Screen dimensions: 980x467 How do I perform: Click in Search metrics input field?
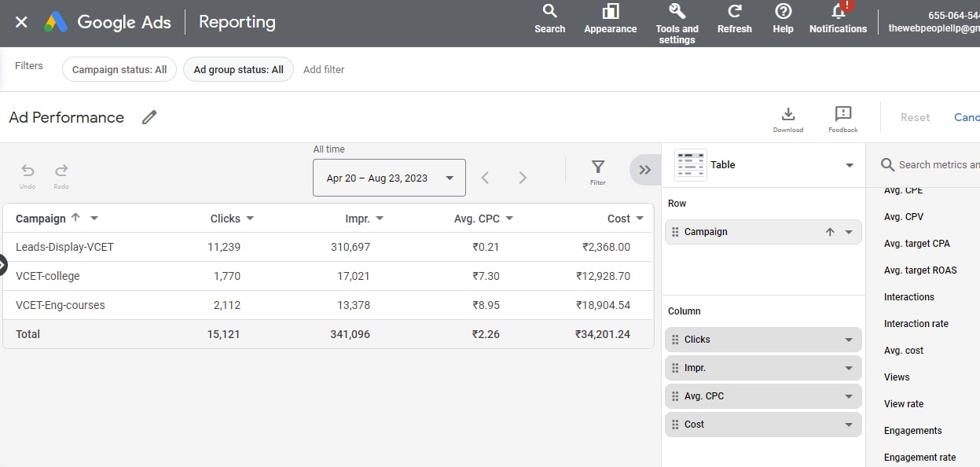coord(938,164)
